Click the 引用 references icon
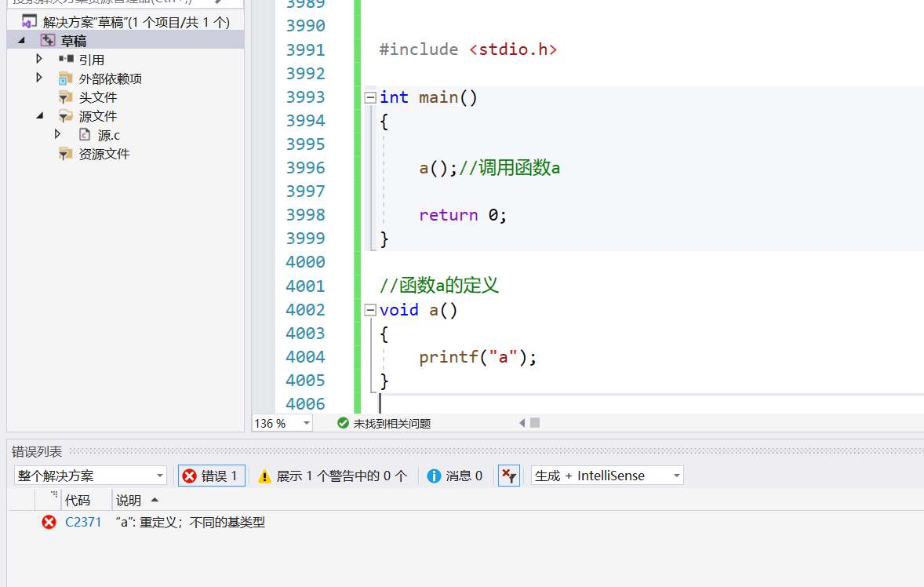This screenshot has width=924, height=587. click(66, 59)
